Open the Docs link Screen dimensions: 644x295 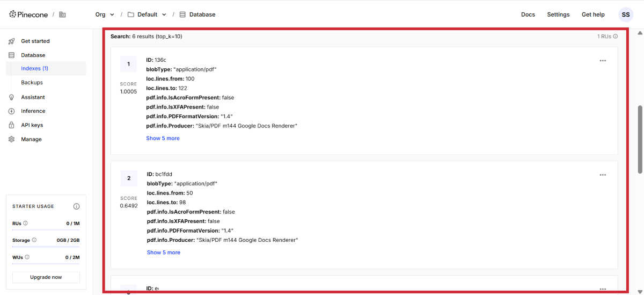pyautogui.click(x=528, y=15)
